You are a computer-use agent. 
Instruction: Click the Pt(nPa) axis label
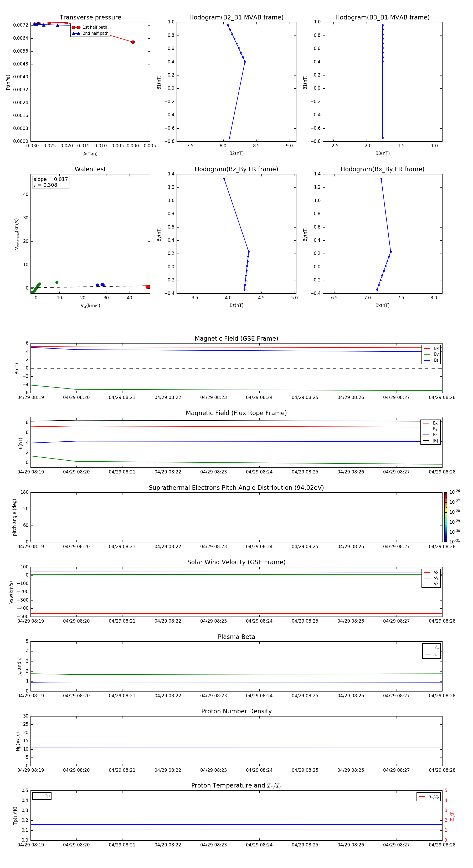8,82
